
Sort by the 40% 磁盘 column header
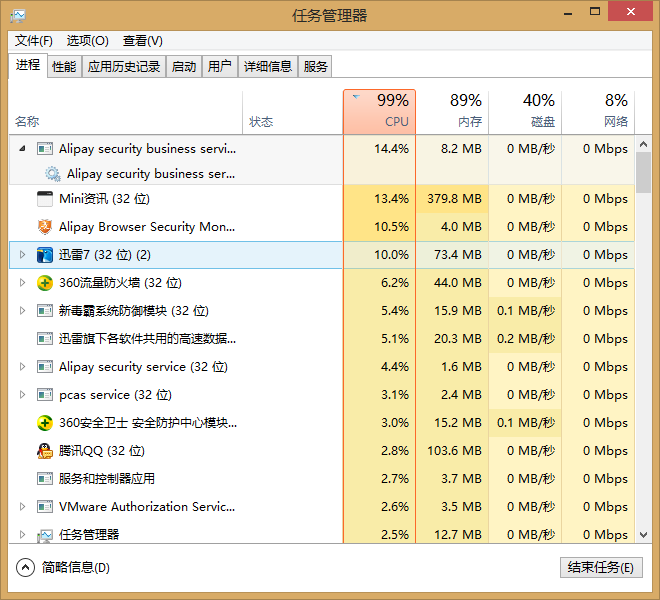tap(525, 112)
